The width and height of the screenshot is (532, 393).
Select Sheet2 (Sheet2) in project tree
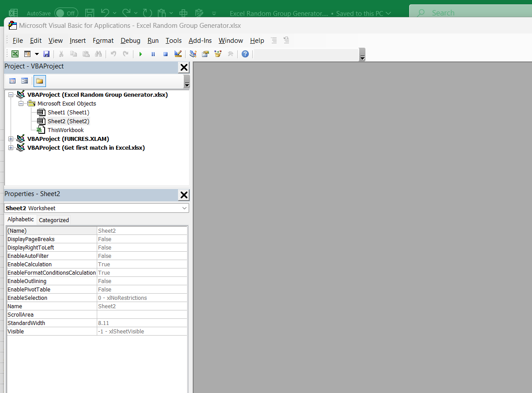pyautogui.click(x=68, y=121)
